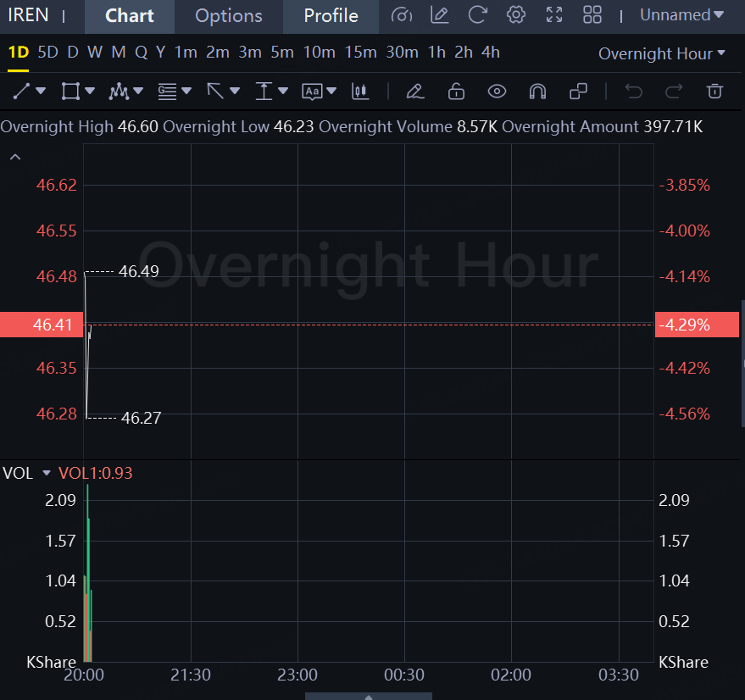Select the 1m interval
Image resolution: width=745 pixels, height=700 pixels.
pos(186,53)
